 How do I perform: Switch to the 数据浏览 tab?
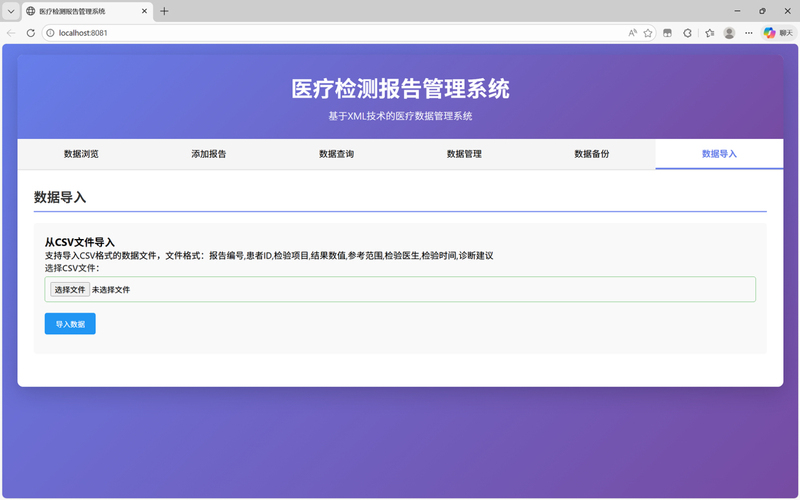tap(81, 154)
